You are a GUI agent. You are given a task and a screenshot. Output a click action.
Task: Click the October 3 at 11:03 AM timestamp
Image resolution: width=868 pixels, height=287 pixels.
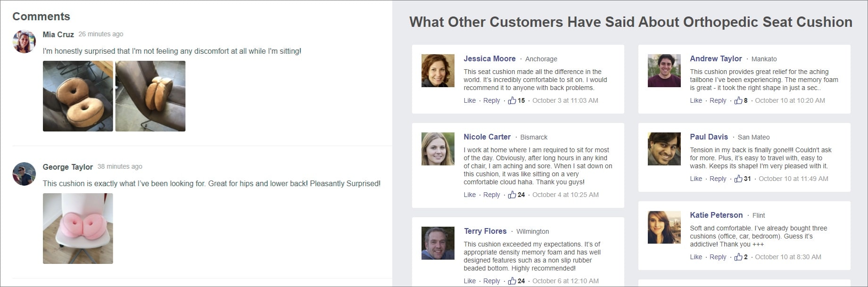point(564,100)
